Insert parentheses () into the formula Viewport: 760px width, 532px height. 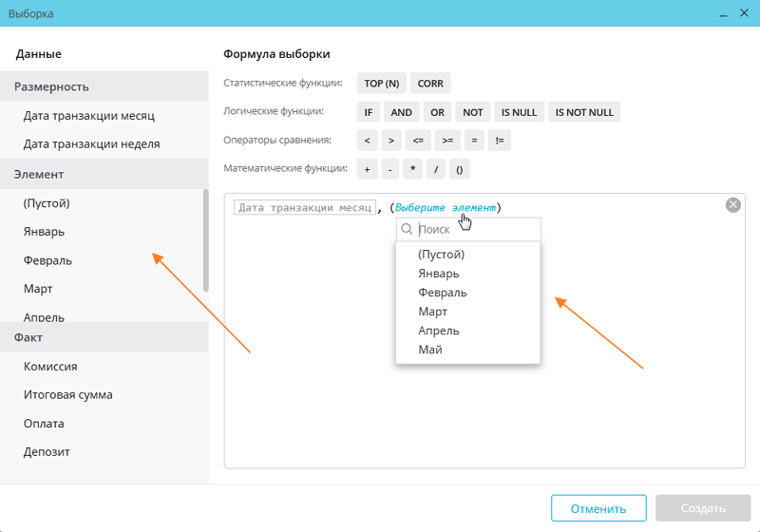click(459, 169)
